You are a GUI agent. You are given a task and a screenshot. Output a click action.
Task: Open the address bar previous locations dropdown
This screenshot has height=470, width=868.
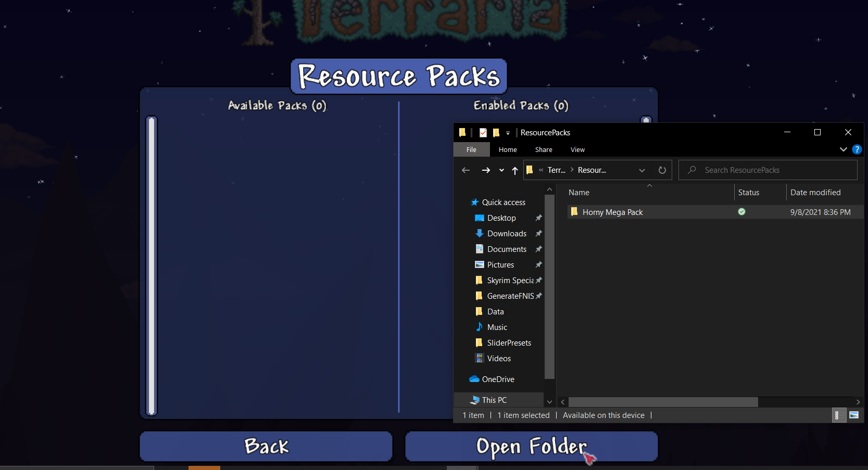pos(642,170)
